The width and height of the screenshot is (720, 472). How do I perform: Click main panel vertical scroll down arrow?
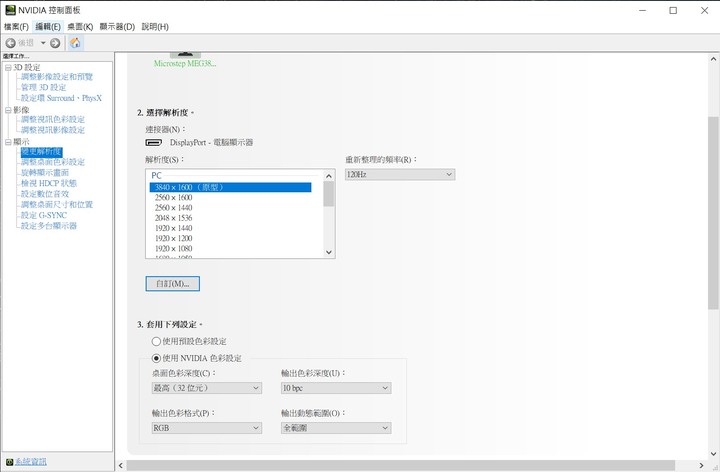pos(713,454)
